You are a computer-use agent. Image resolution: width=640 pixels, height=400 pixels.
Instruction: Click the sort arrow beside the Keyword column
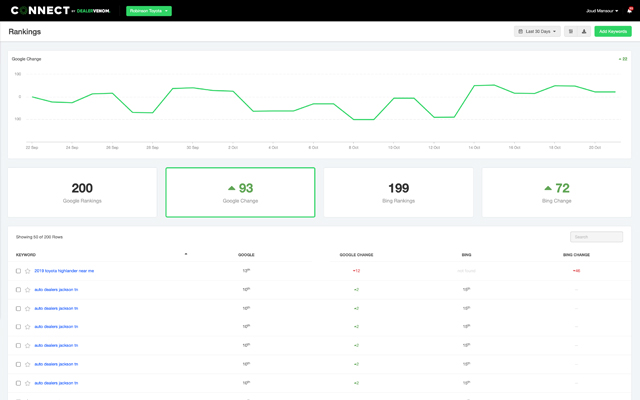click(186, 254)
